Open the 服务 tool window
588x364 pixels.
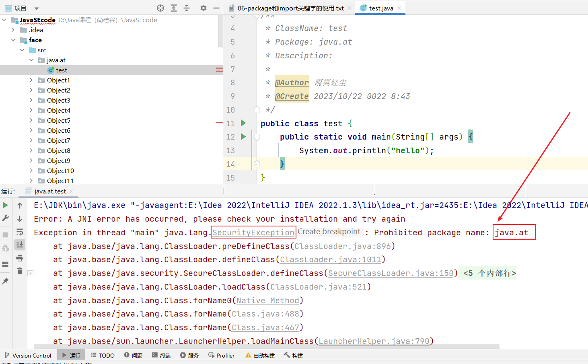(x=189, y=356)
